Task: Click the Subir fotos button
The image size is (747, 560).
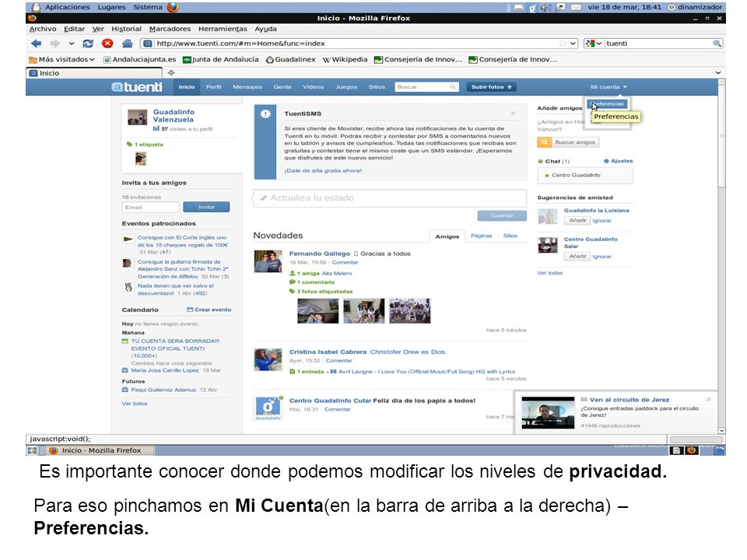Action: [491, 86]
